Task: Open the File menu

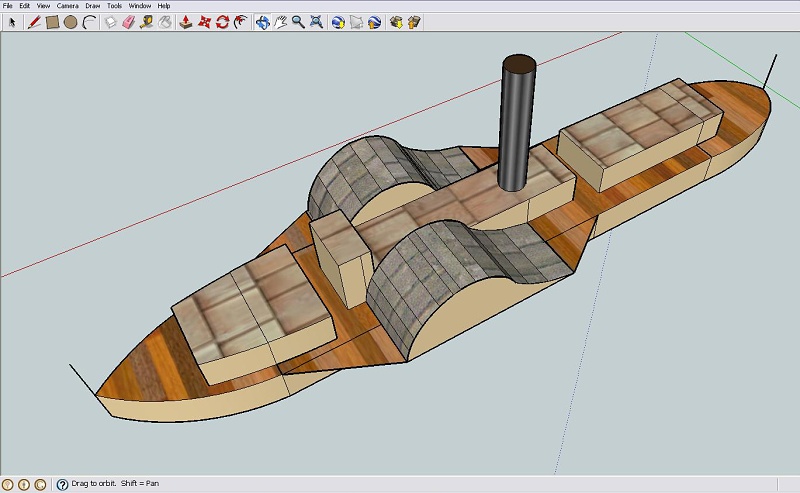Action: click(x=8, y=5)
